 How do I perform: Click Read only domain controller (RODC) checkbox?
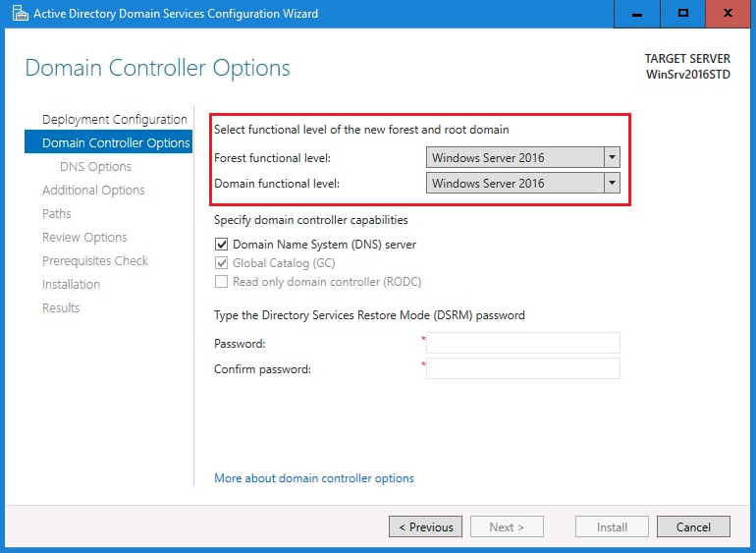point(221,282)
